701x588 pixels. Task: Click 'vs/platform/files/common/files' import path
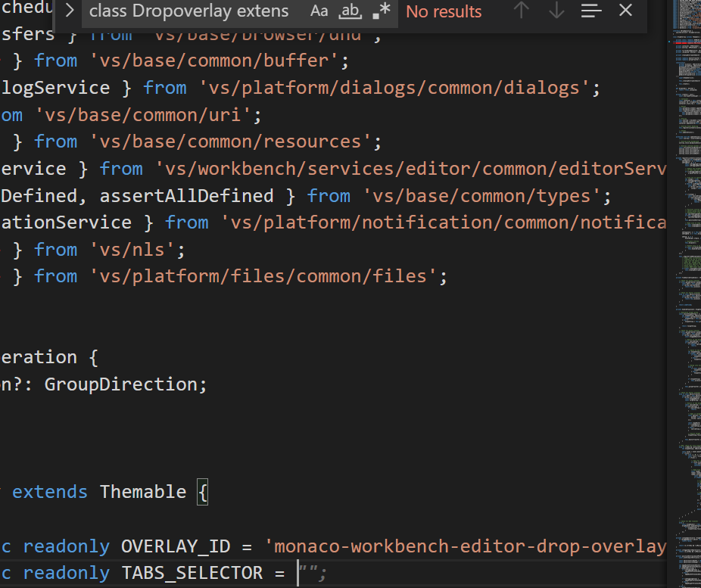[x=263, y=276]
